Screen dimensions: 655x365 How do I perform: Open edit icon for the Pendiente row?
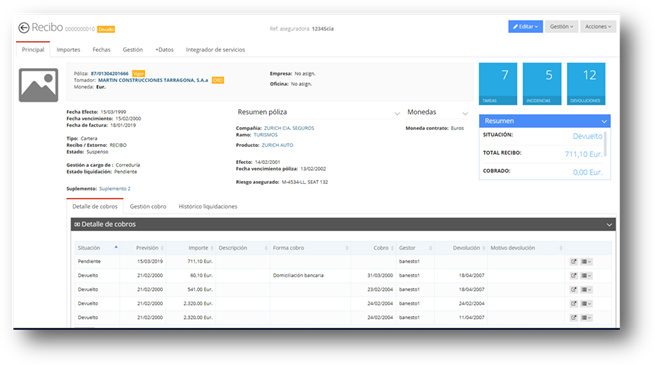tap(574, 261)
